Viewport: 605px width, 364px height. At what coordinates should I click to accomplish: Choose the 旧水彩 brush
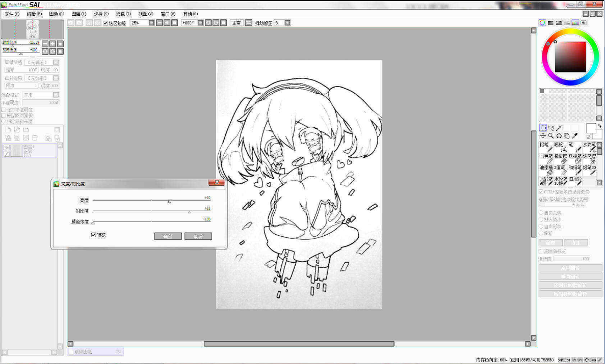[x=575, y=181]
